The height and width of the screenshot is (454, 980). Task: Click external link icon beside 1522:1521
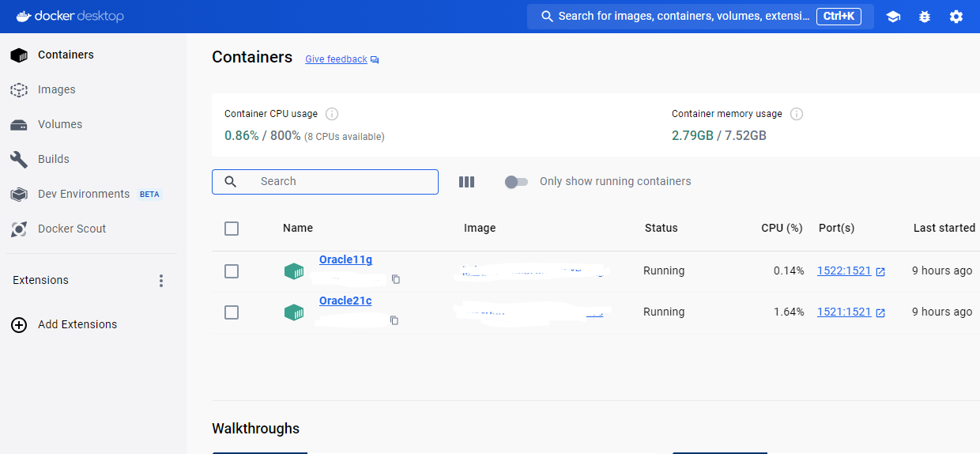click(x=880, y=271)
